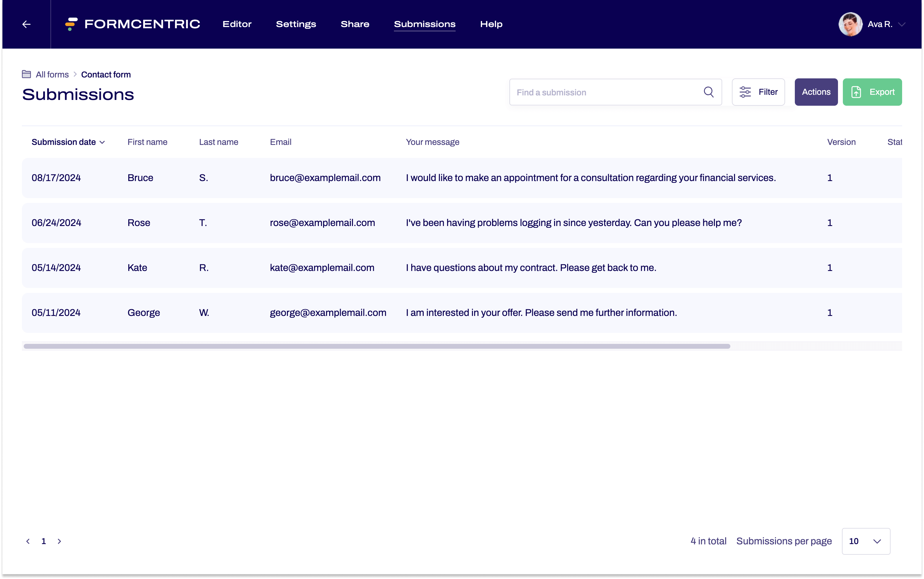Open the Help section
Viewport: 924px width, 579px height.
click(491, 24)
